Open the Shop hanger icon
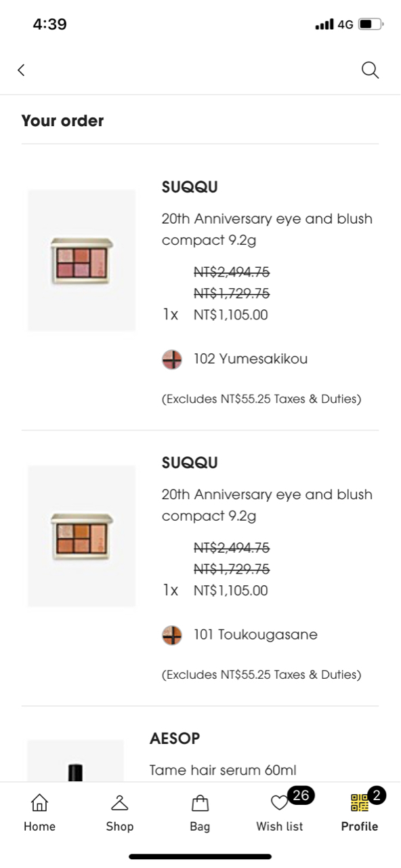The image size is (401, 868). 120,803
